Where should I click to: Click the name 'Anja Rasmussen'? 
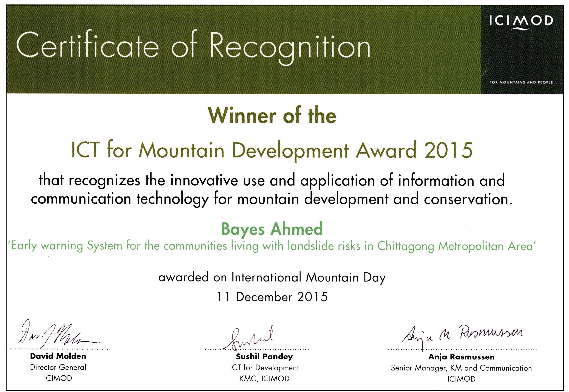[461, 357]
